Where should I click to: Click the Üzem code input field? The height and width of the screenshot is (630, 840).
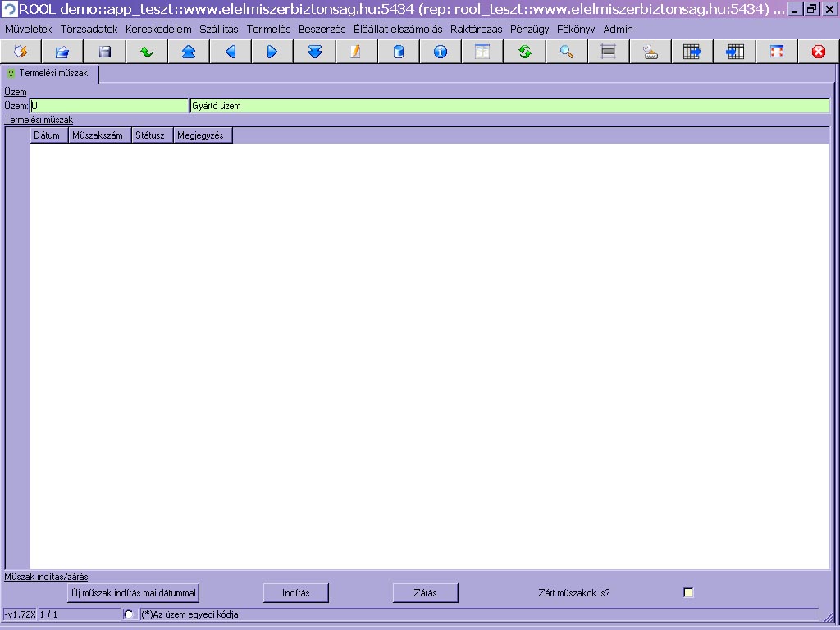pos(109,106)
